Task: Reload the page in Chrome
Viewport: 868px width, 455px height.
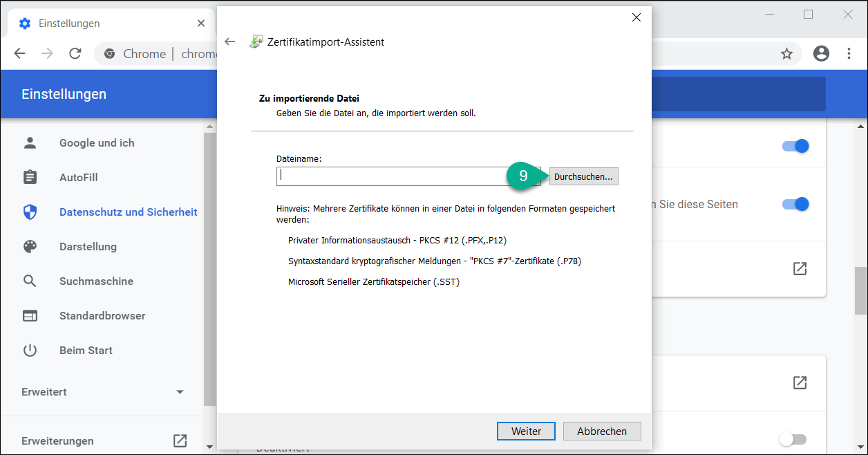Action: (x=75, y=54)
